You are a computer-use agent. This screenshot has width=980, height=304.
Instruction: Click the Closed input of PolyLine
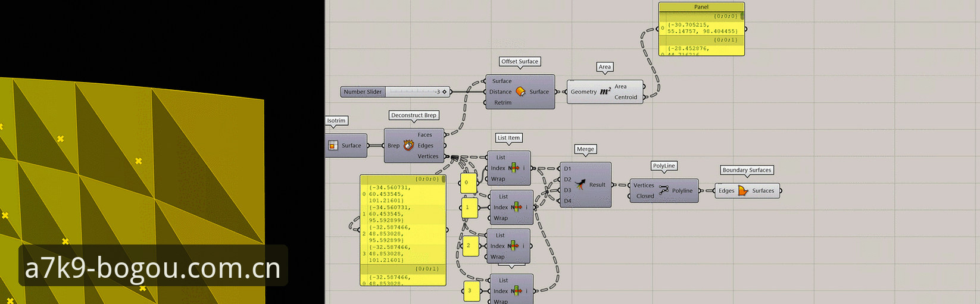point(645,196)
